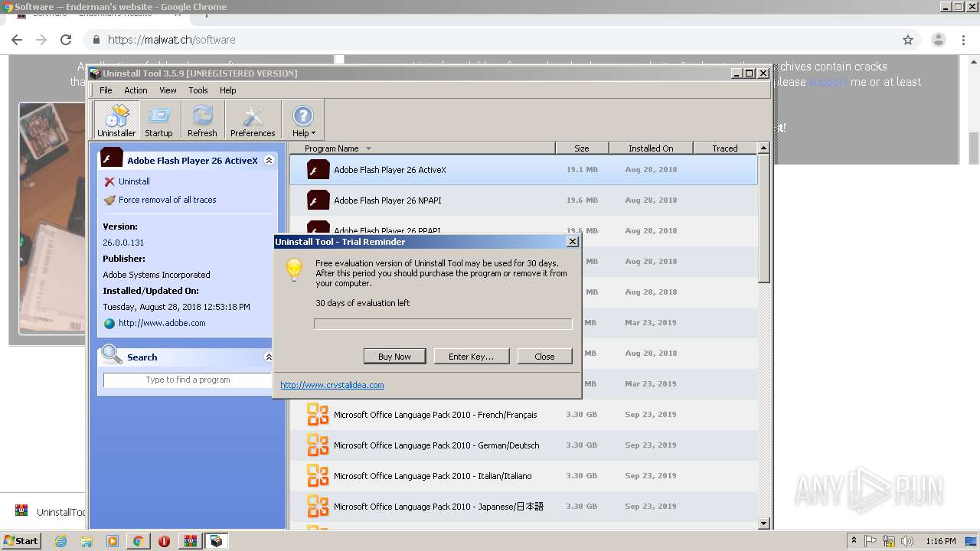Switch to the Startup toolbar view
The width and height of the screenshot is (980, 551).
[158, 120]
